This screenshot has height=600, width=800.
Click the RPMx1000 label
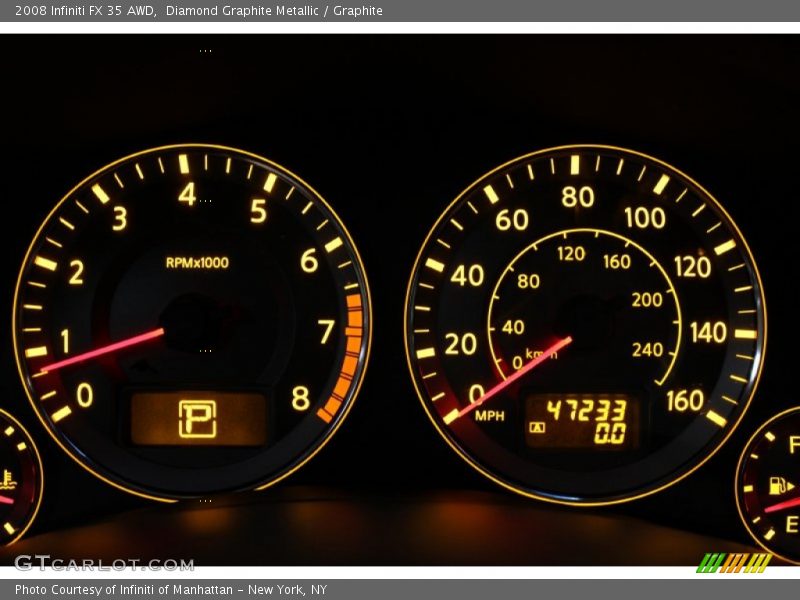197,263
